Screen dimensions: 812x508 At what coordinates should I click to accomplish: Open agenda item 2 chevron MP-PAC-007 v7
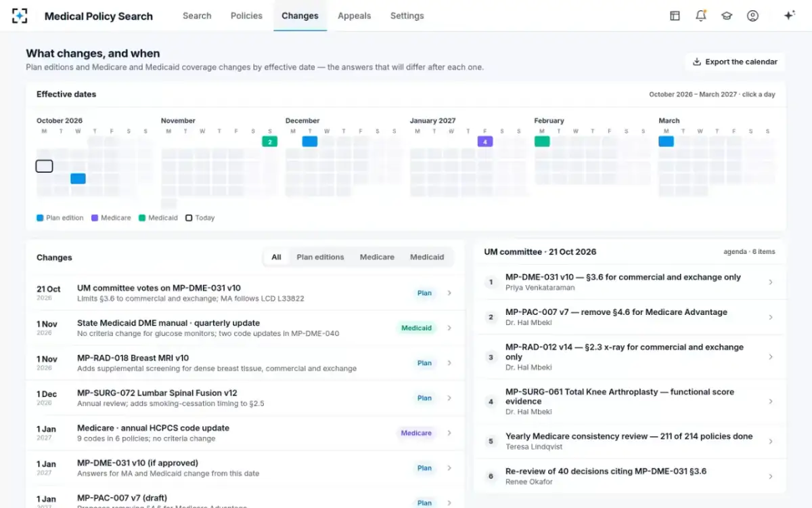point(771,317)
